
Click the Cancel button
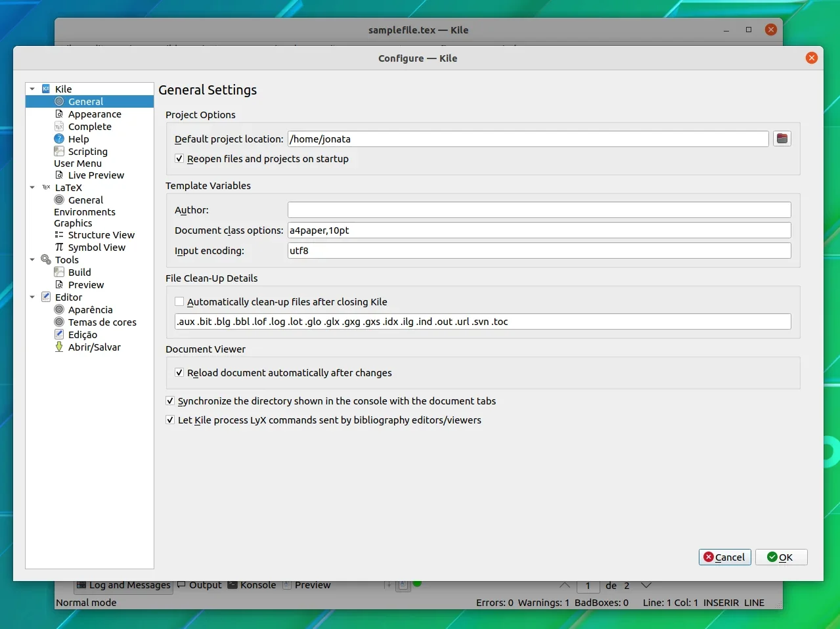click(x=724, y=557)
